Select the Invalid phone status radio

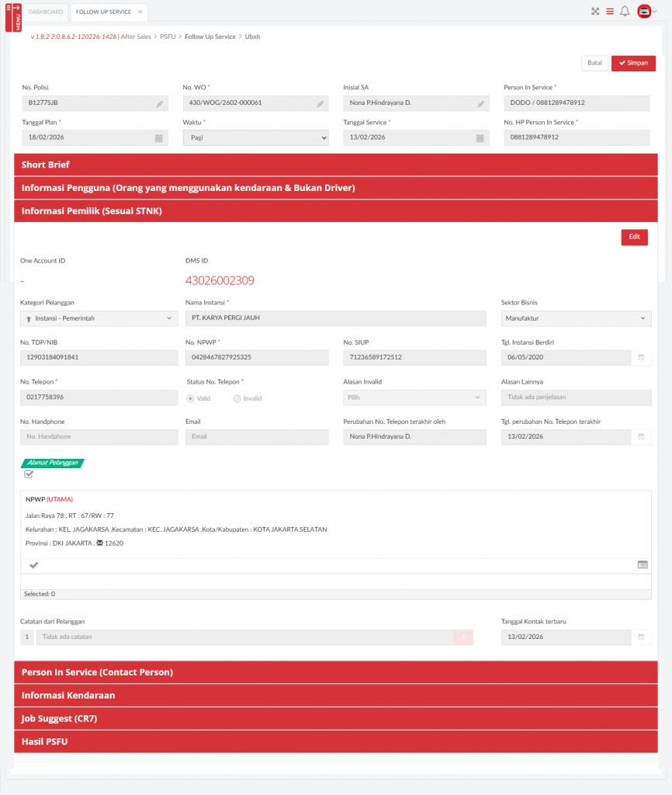click(x=237, y=398)
